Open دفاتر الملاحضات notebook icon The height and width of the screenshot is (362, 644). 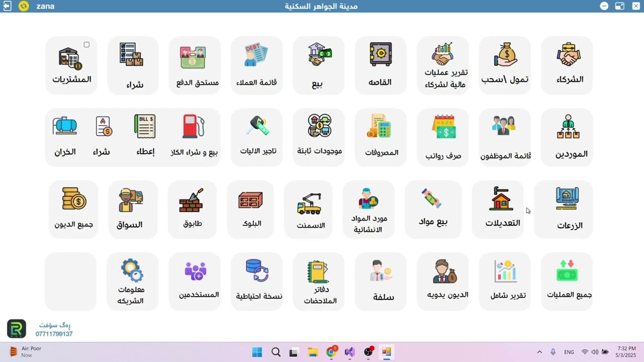pos(318,271)
